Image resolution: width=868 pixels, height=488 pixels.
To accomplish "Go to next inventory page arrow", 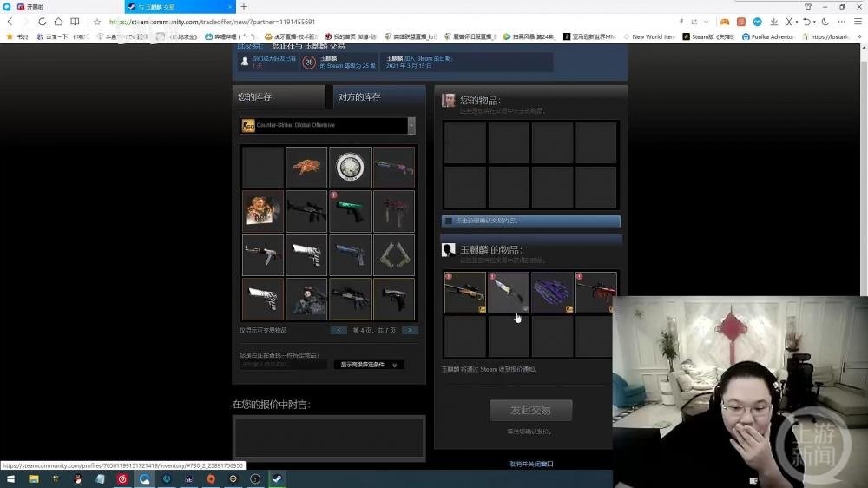I will point(410,330).
